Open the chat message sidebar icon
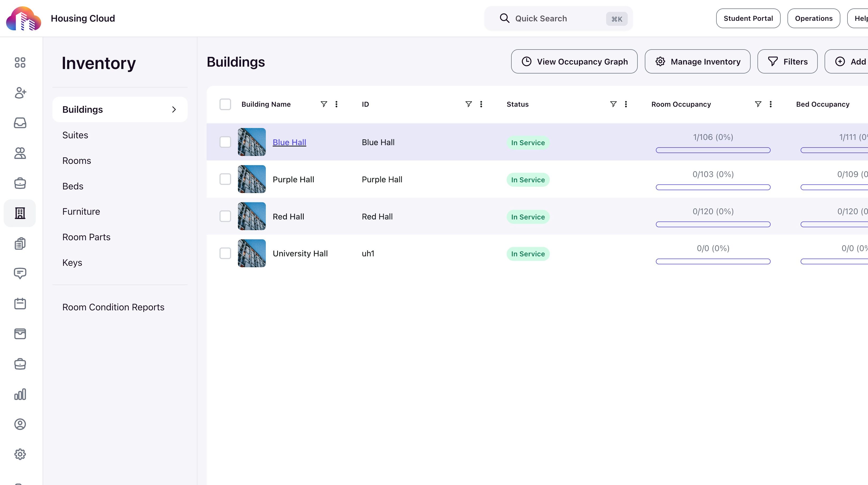The image size is (868, 485). coord(20,273)
